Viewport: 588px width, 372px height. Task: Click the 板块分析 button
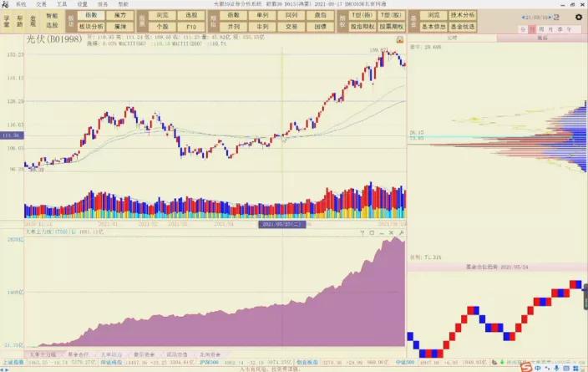tap(91, 27)
